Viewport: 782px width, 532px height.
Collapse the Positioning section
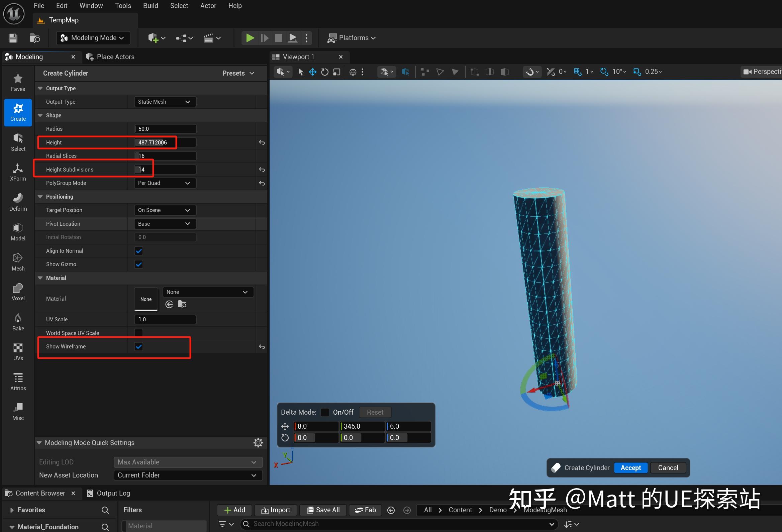40,197
